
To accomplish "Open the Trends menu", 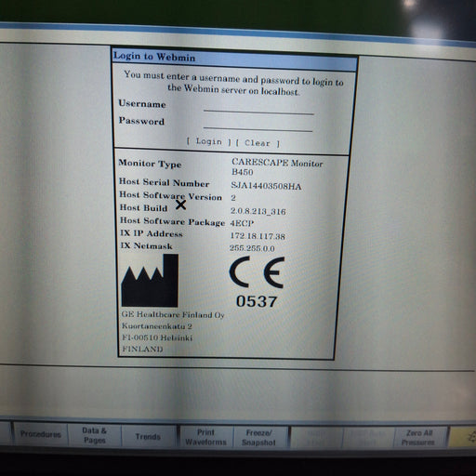I will point(148,436).
